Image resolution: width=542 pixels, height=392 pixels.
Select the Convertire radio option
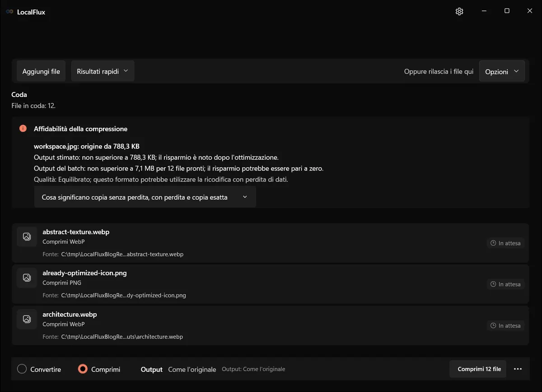39,369
